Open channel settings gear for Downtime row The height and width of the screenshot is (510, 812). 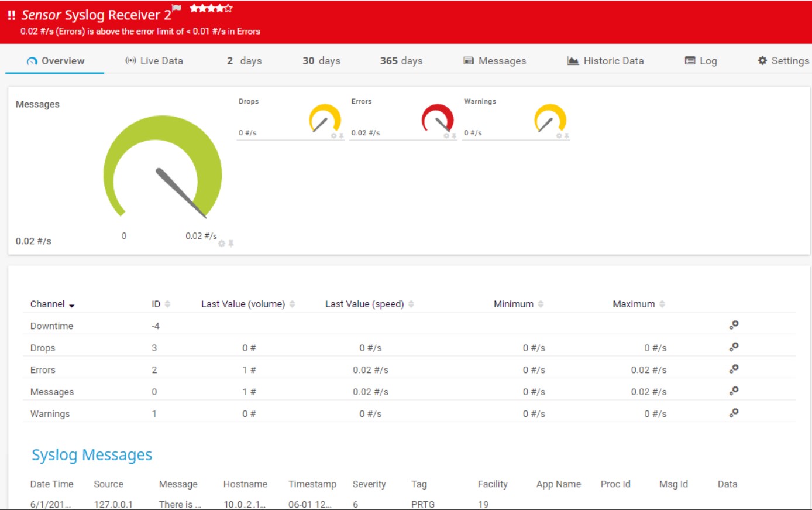[x=734, y=325]
